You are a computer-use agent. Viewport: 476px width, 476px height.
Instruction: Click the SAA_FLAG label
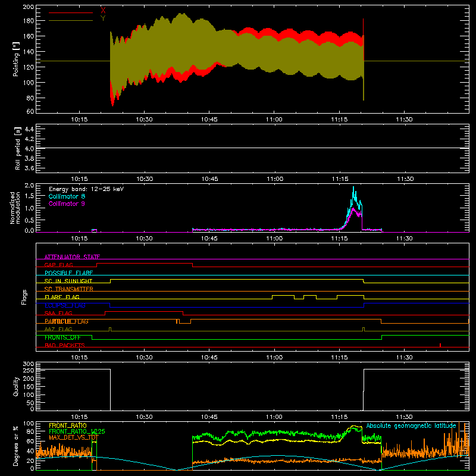(58, 313)
